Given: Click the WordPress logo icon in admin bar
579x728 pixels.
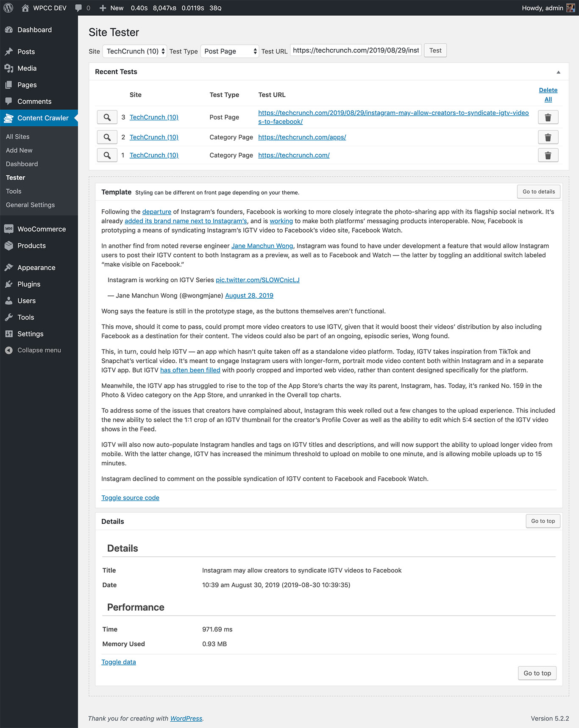Looking at the screenshot, I should (8, 8).
